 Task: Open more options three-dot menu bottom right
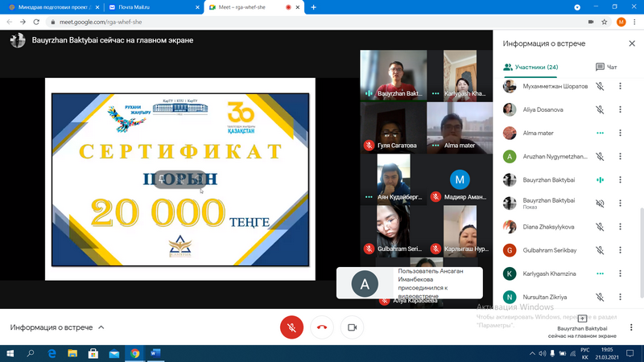(631, 327)
